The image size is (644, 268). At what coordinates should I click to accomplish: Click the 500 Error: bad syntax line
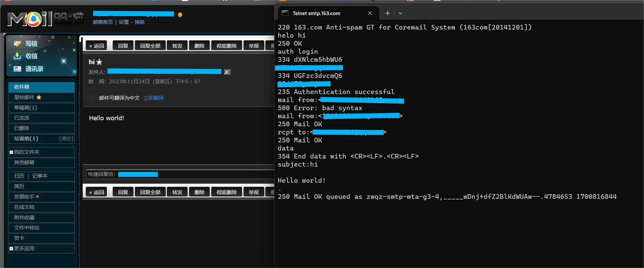[320, 108]
